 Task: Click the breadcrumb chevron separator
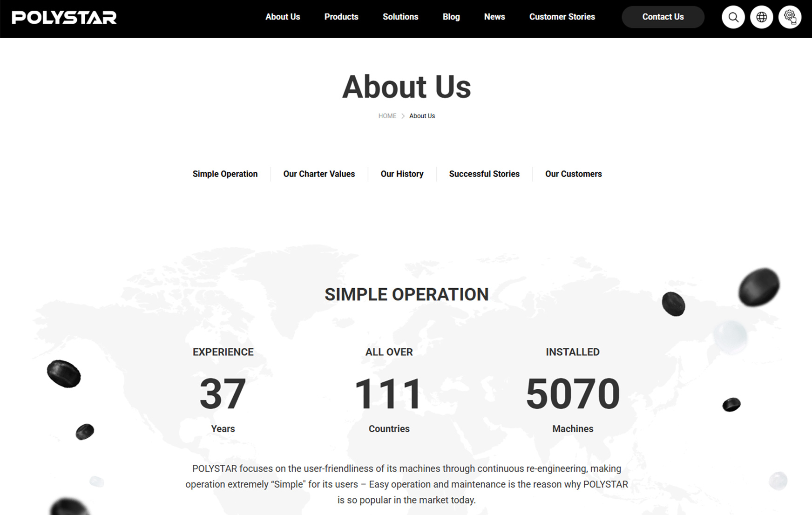click(x=403, y=116)
